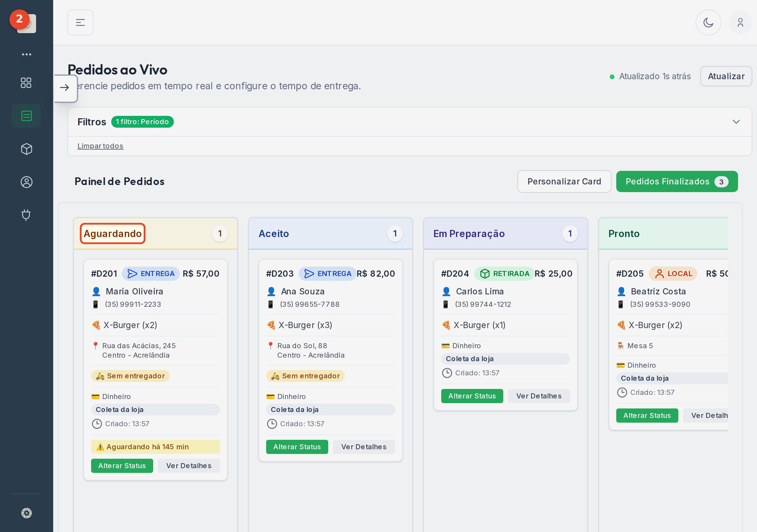Click price R$ 82,00

tap(376, 274)
